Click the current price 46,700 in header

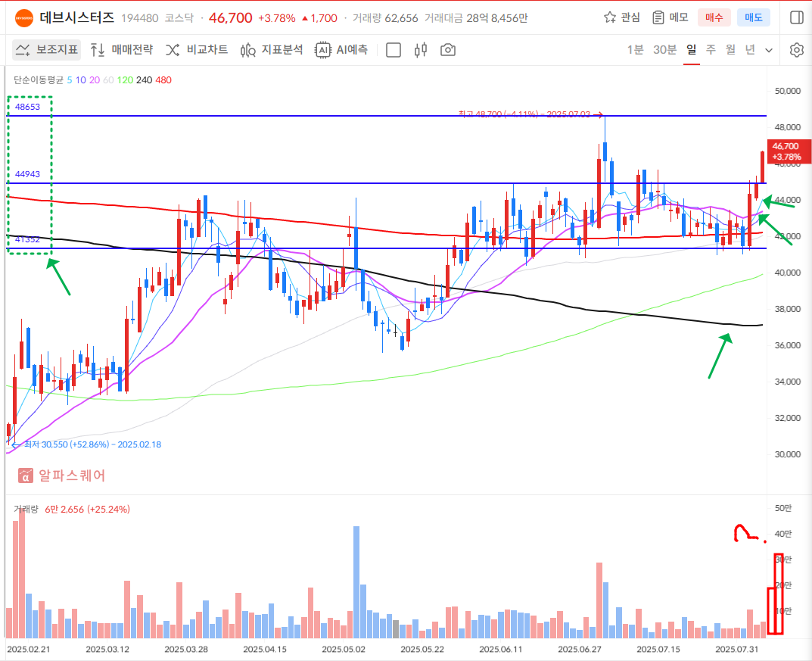tap(231, 18)
